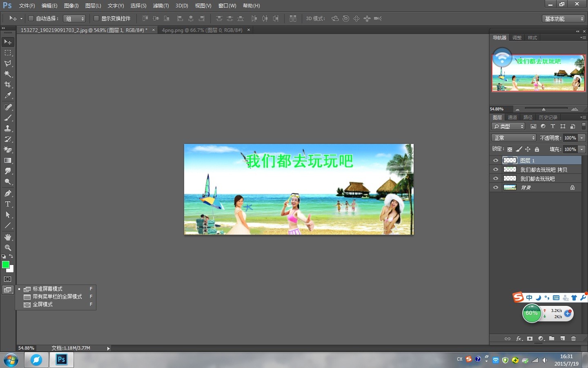Select 带有菜单栏的全屏模式 option
Image resolution: width=588 pixels, height=368 pixels.
pos(57,297)
